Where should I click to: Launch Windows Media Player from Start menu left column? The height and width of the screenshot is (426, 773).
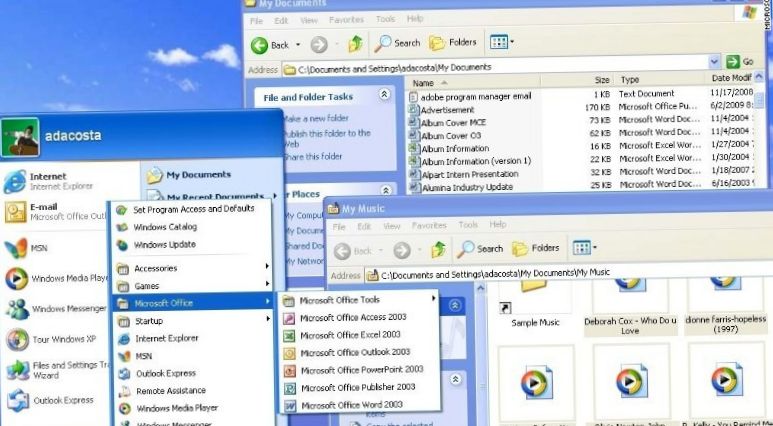[57, 279]
